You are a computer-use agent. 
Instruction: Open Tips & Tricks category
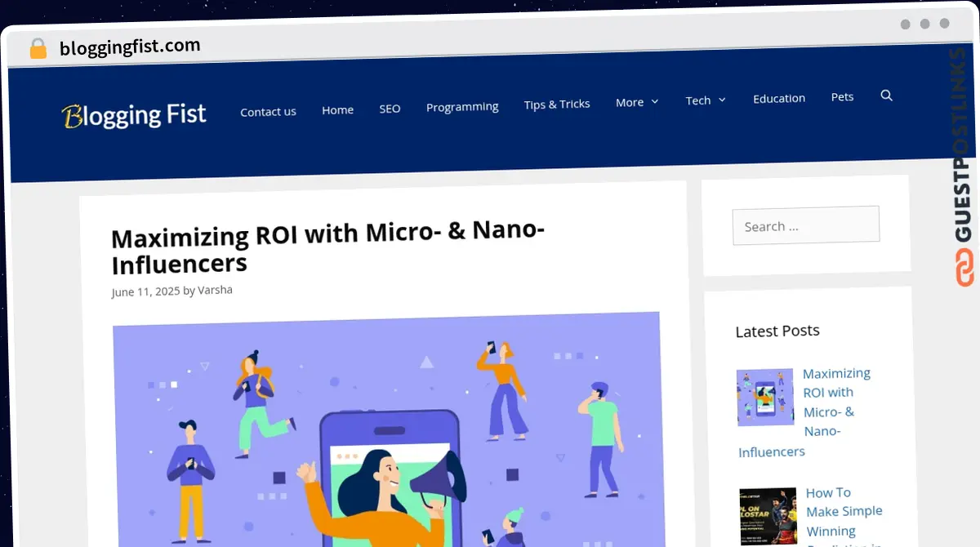tap(557, 105)
